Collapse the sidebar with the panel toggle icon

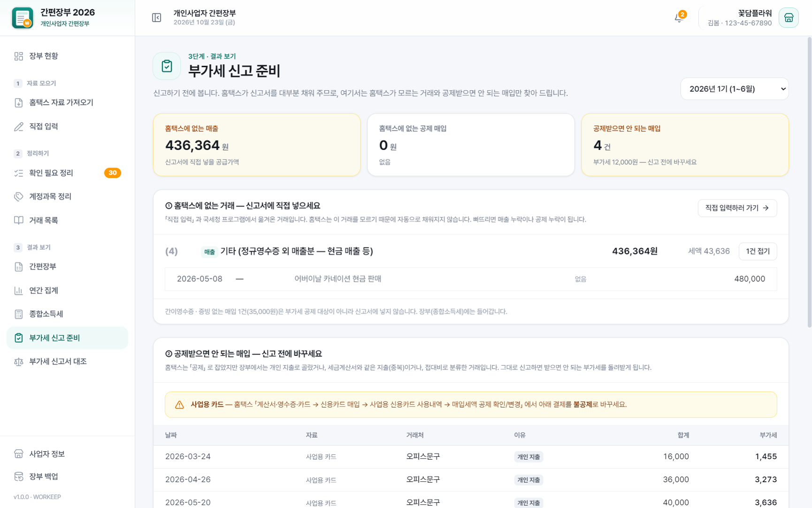point(157,18)
